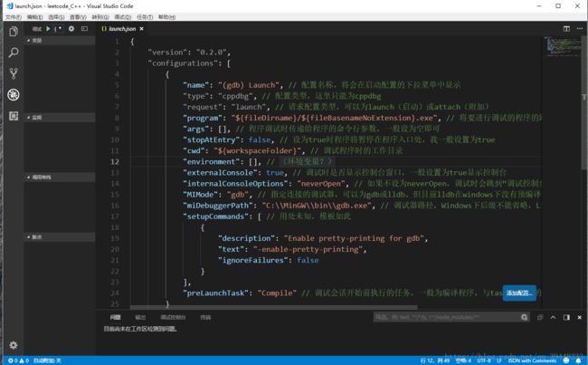Click the editor vertical scrollbar
The height and width of the screenshot is (365, 588).
tap(584, 101)
